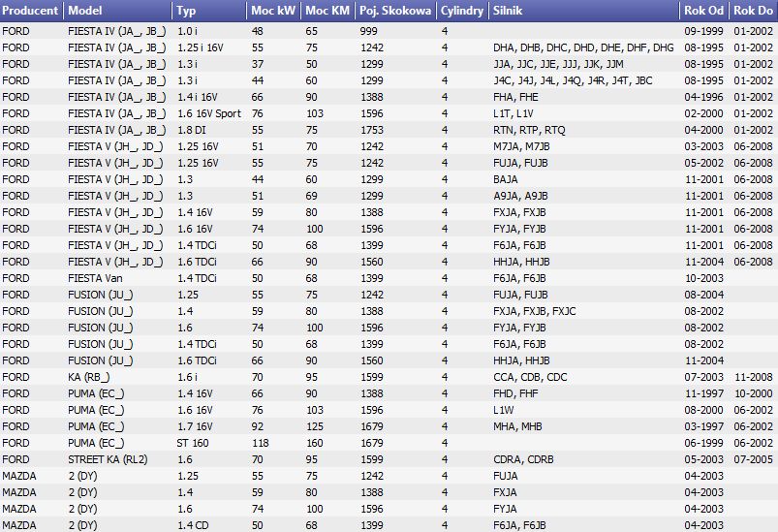The width and height of the screenshot is (778, 532).
Task: Click the '03-2003' Rok Od cell
Action: (x=704, y=146)
